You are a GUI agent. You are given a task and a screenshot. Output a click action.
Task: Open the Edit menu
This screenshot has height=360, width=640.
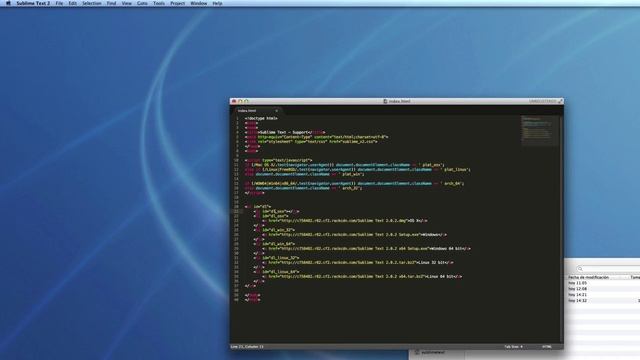pyautogui.click(x=73, y=3)
